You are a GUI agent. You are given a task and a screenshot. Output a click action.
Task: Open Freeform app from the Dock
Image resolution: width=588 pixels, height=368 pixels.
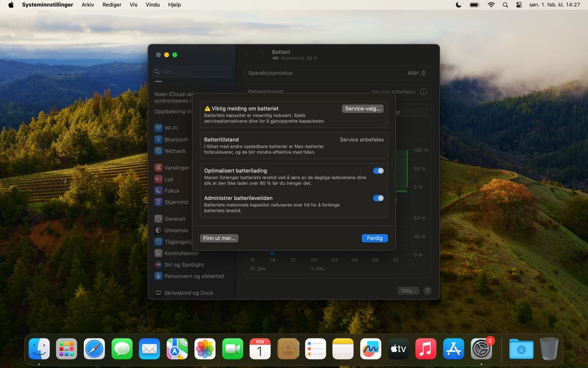[371, 349]
